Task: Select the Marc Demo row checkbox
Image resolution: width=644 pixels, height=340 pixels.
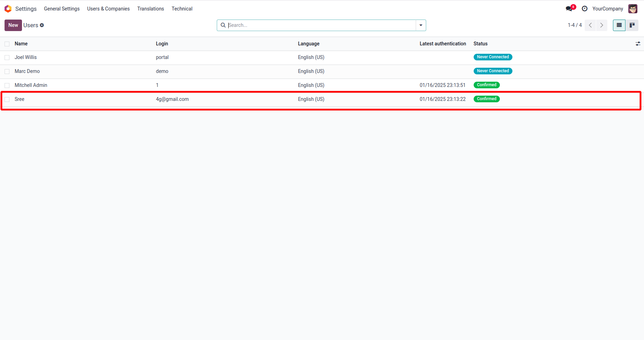Action: pos(7,72)
